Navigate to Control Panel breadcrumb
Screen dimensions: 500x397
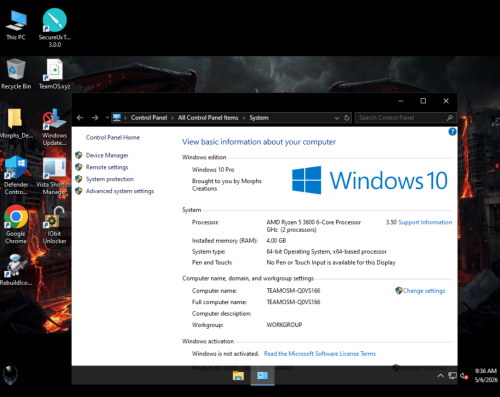[149, 118]
